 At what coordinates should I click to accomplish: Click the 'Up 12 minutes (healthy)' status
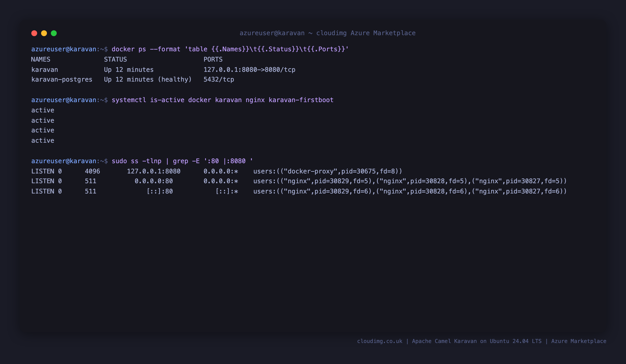click(148, 79)
